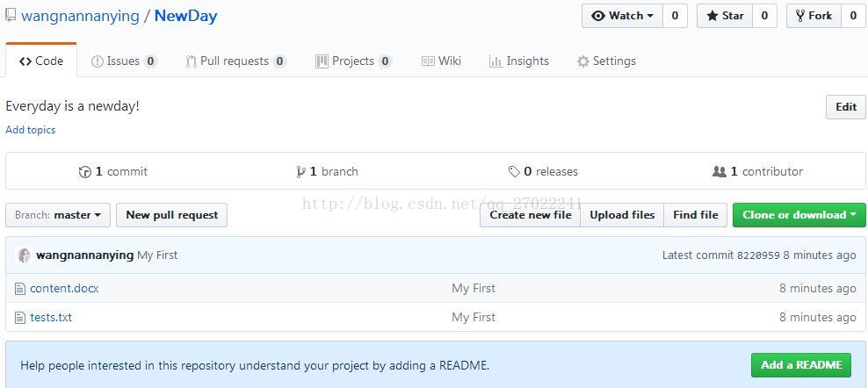Click the Add topics link

(31, 130)
